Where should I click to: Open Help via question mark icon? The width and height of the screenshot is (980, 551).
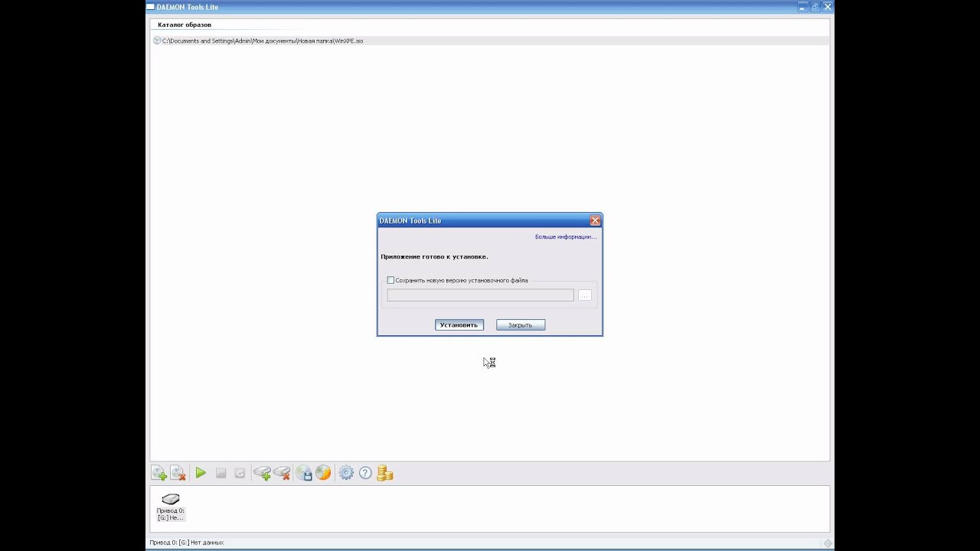point(365,473)
